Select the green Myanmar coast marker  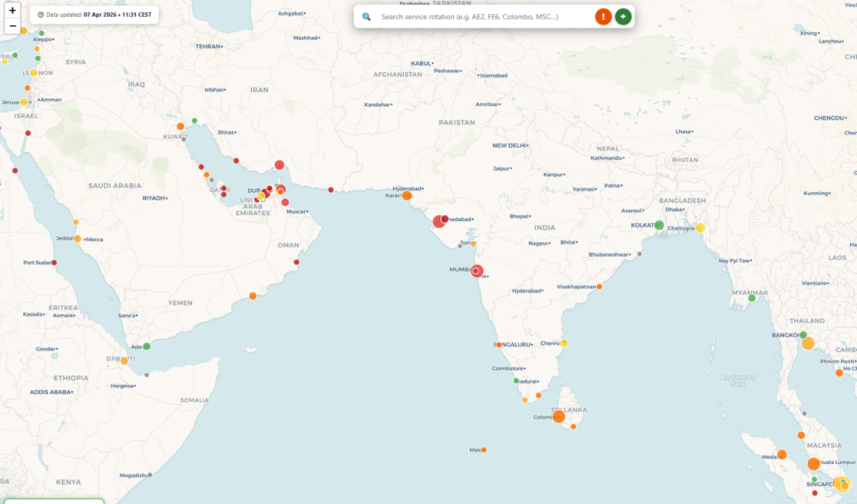coord(752,298)
